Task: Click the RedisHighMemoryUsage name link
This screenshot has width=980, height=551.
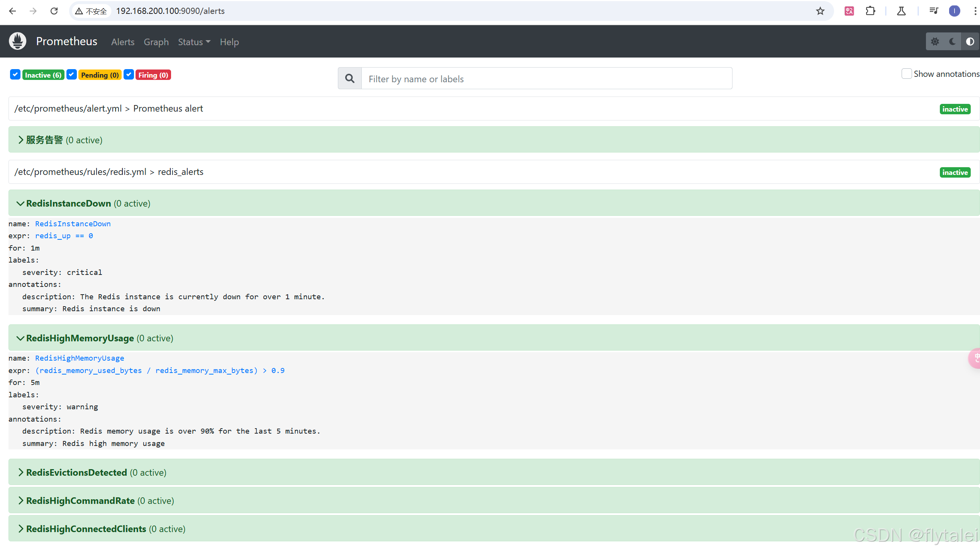Action: tap(80, 358)
